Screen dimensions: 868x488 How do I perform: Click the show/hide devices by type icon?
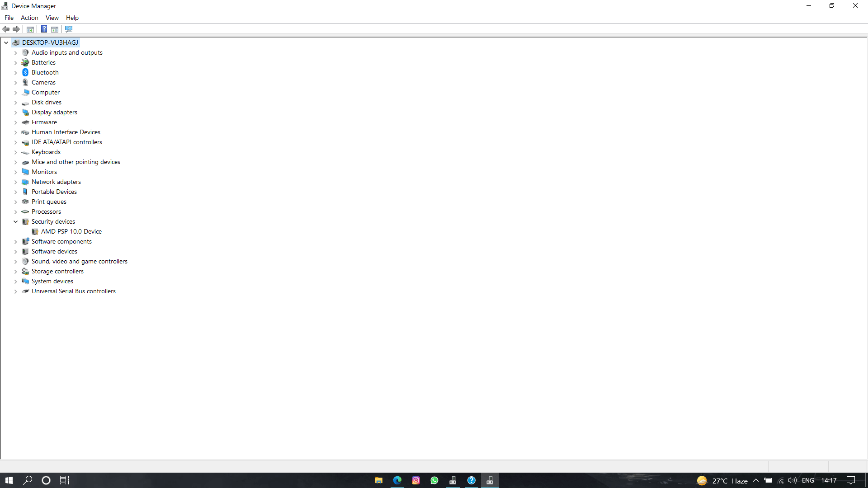(x=30, y=29)
